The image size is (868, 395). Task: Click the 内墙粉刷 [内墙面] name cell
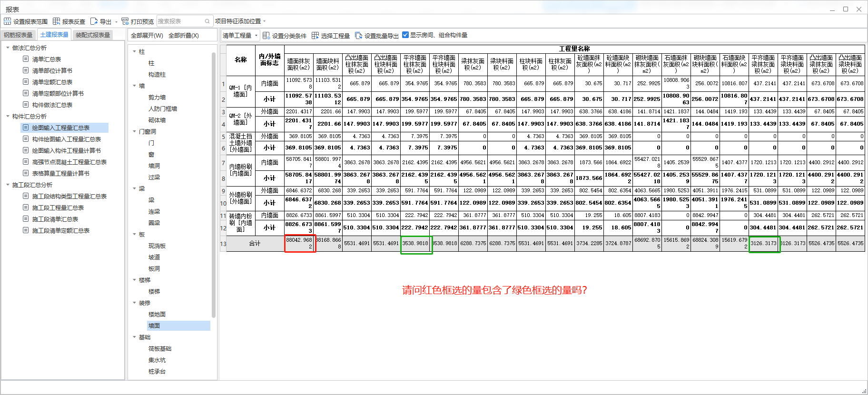click(x=241, y=170)
